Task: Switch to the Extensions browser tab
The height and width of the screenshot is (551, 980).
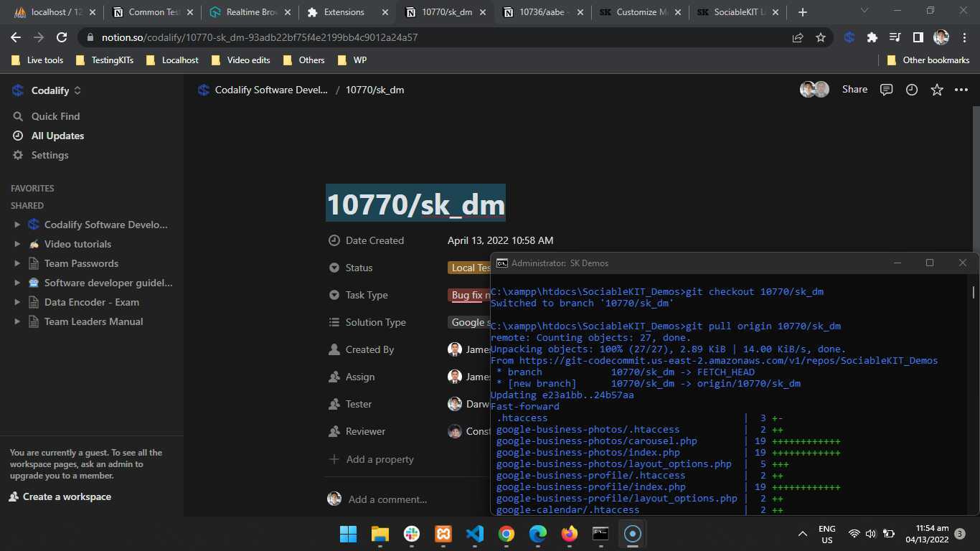Action: (344, 12)
